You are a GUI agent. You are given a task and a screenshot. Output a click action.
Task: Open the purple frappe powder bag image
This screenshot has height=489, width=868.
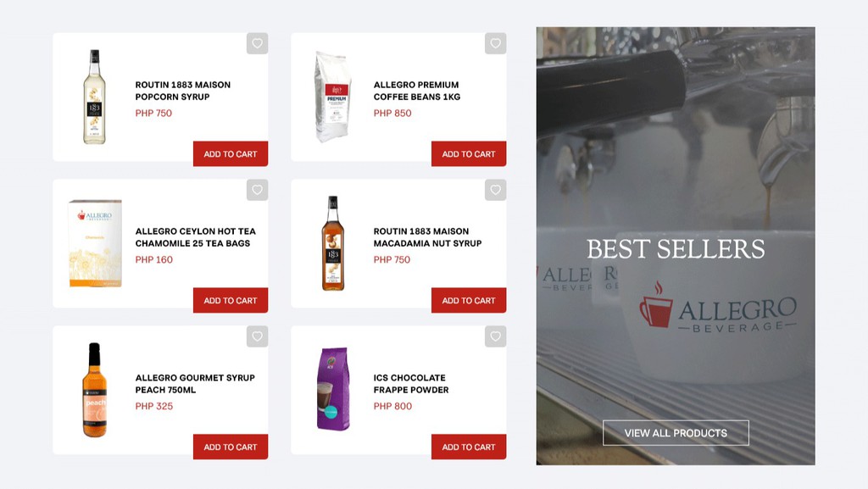(x=332, y=390)
